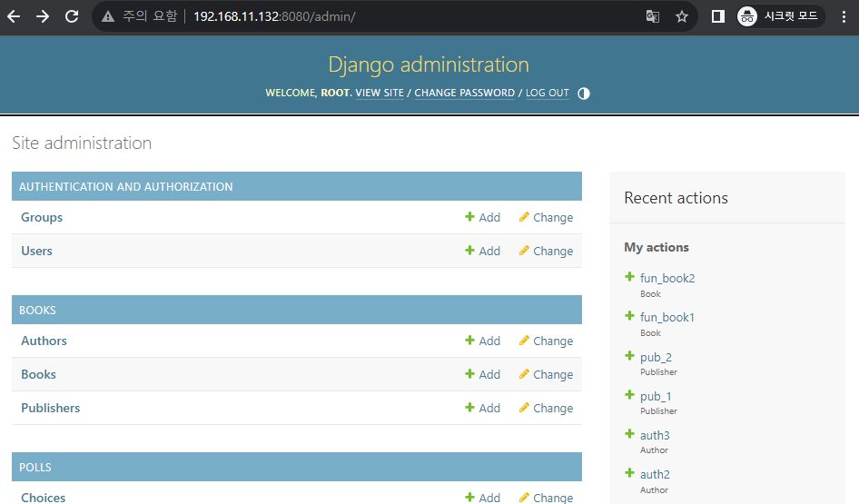Open the CHANGE PASSWORD link
859x504 pixels.
pos(465,93)
